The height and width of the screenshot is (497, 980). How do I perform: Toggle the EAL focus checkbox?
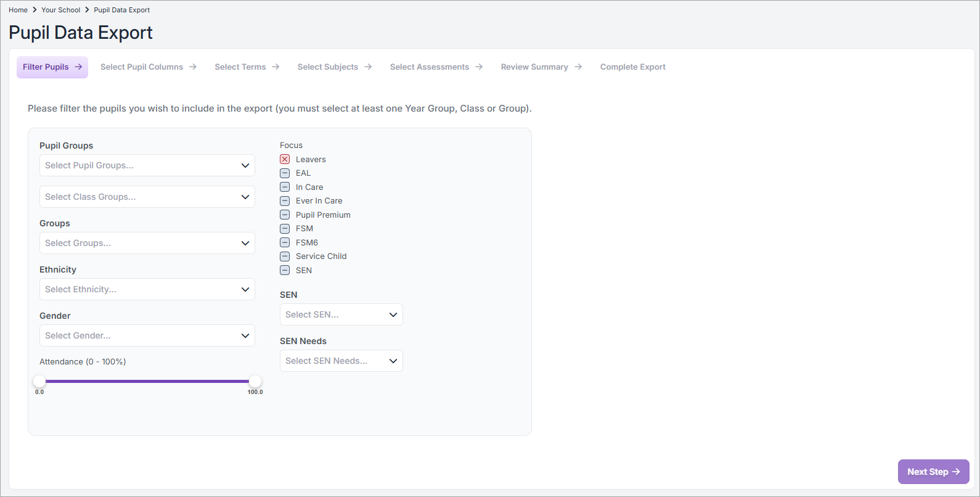tap(285, 173)
